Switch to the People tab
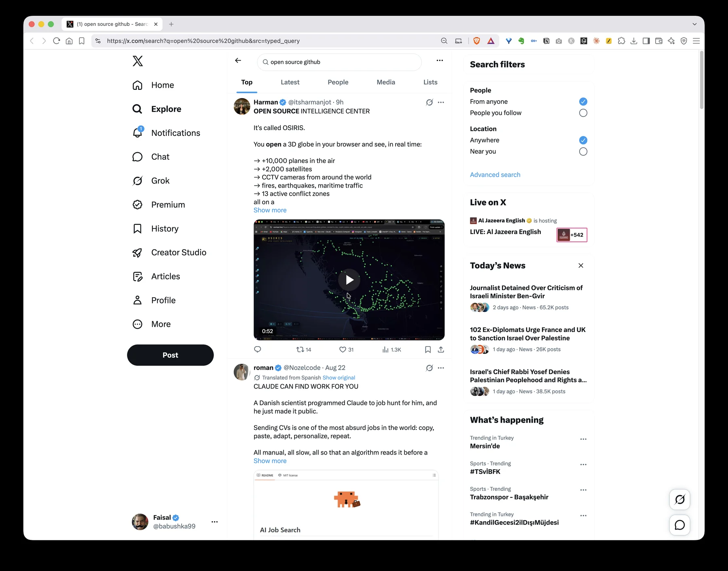Viewport: 728px width, 571px height. point(338,82)
